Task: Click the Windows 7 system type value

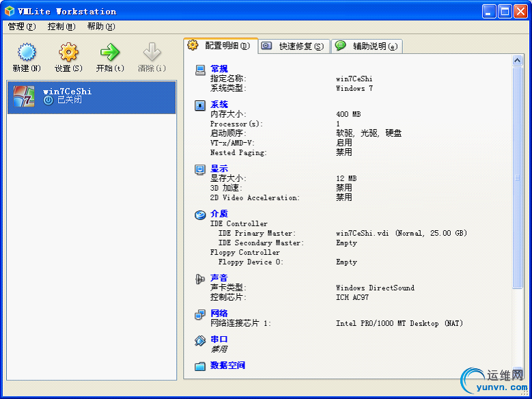Action: (354, 88)
